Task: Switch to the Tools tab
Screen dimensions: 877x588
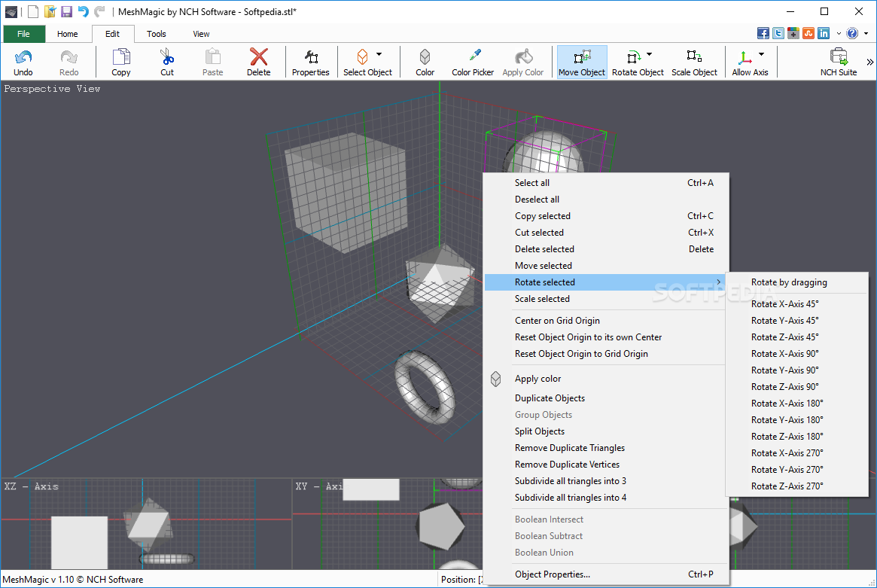Action: [x=156, y=34]
